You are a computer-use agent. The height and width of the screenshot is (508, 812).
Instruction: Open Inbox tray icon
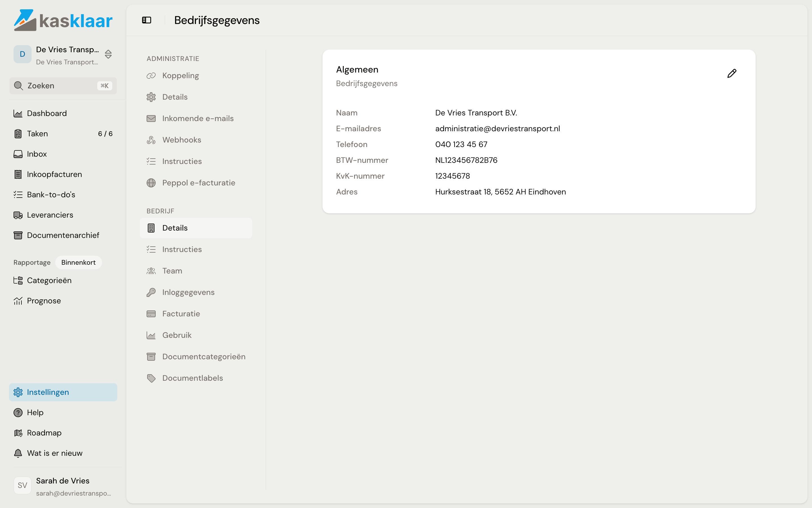pyautogui.click(x=18, y=154)
